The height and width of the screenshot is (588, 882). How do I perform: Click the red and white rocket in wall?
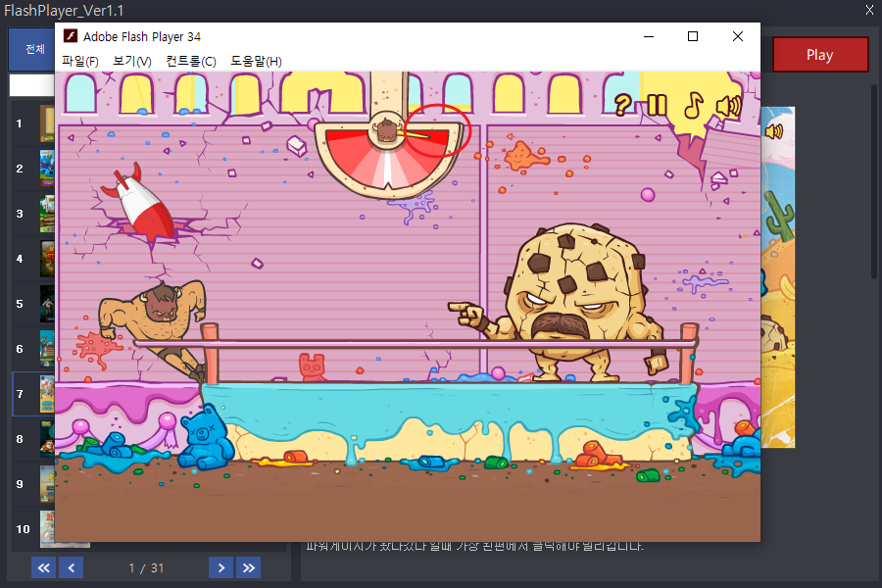click(x=139, y=202)
